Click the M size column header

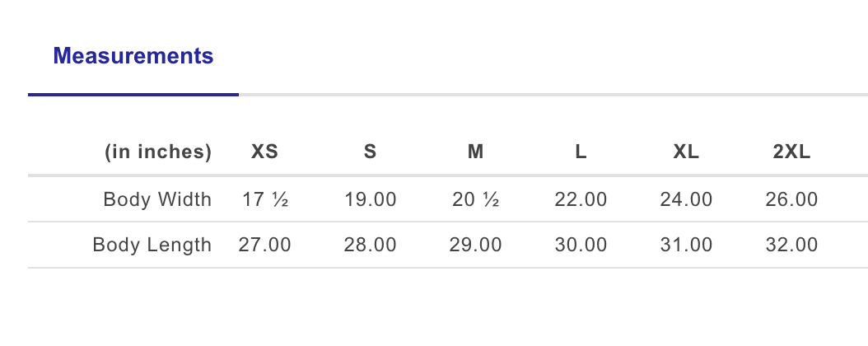click(x=475, y=152)
